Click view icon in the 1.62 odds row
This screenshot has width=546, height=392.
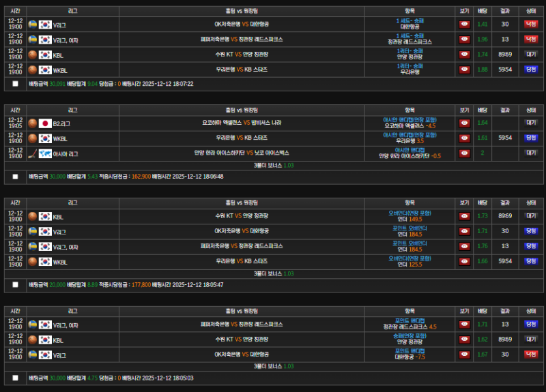(x=464, y=339)
